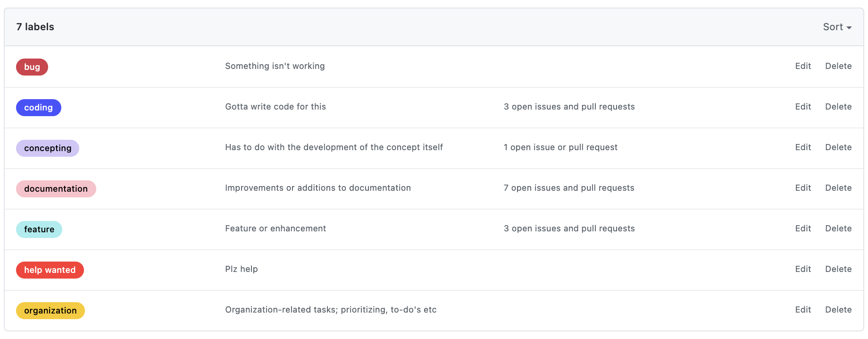The width and height of the screenshot is (868, 339).
Task: Select the yellow organization label
Action: 50,311
